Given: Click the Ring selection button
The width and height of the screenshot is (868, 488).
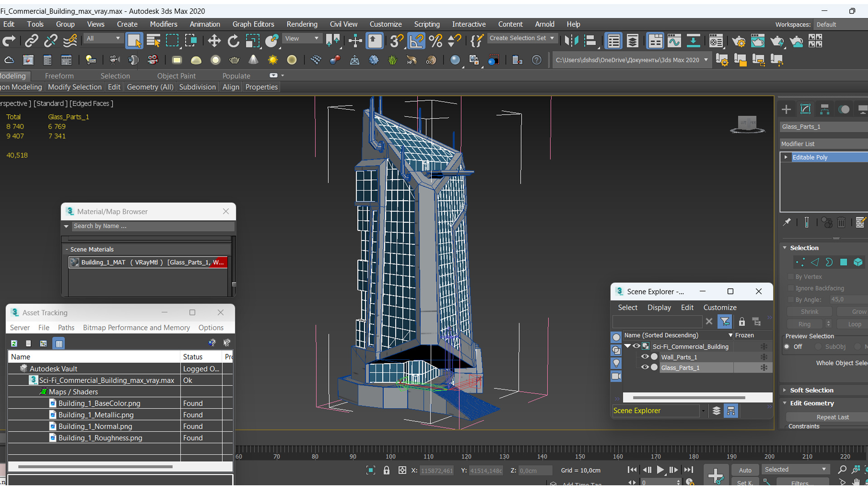Looking at the screenshot, I should click(804, 324).
